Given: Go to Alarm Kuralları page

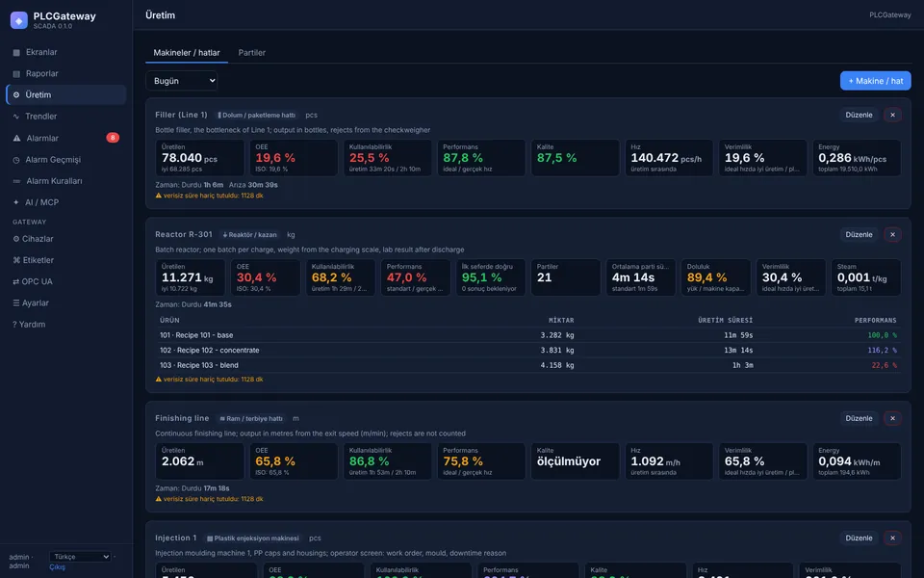Looking at the screenshot, I should pos(66,181).
